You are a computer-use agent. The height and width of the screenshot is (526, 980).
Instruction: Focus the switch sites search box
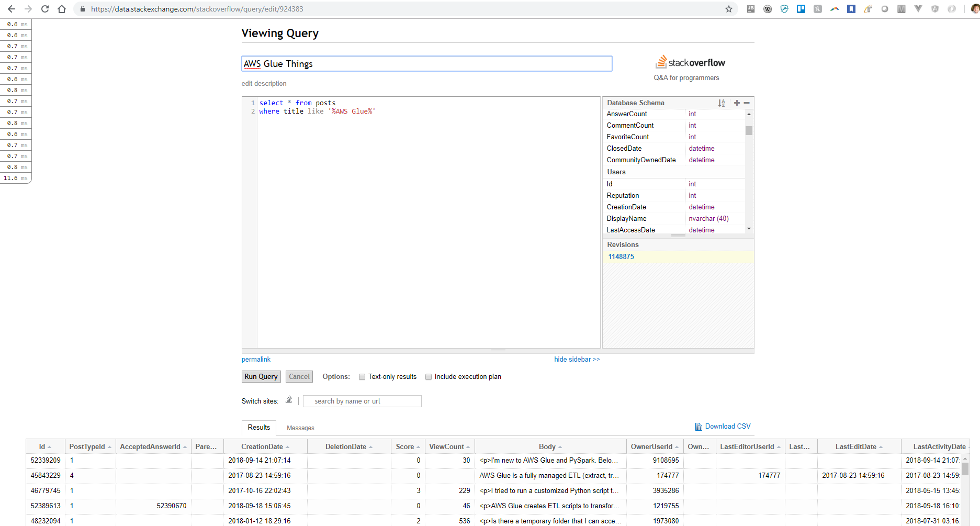tap(362, 401)
